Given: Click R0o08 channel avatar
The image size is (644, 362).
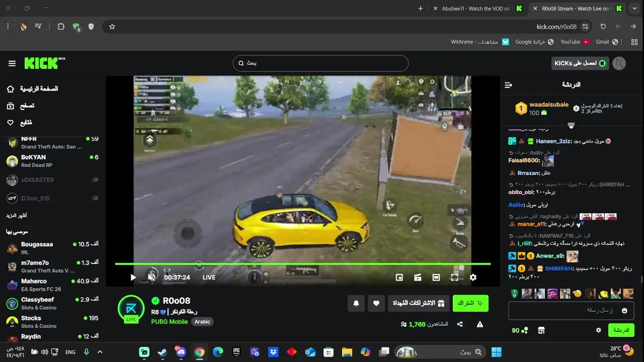Looking at the screenshot, I should click(131, 308).
